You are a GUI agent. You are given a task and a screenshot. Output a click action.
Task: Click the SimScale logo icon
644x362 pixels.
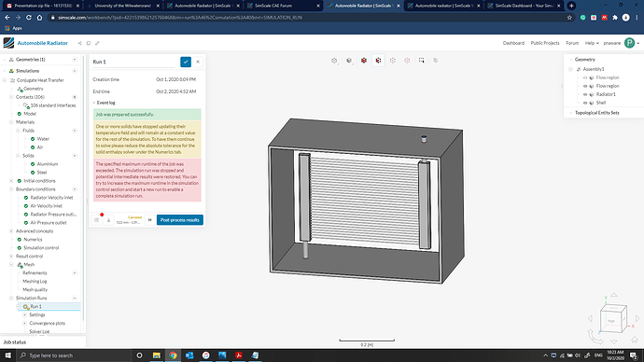click(x=8, y=43)
